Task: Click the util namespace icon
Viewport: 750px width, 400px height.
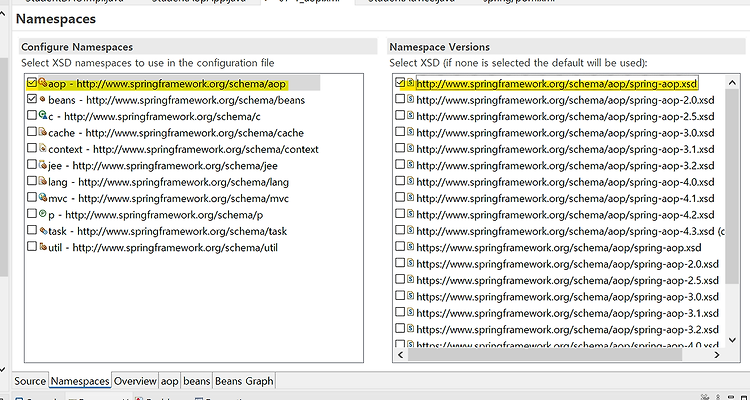Action: tap(43, 247)
